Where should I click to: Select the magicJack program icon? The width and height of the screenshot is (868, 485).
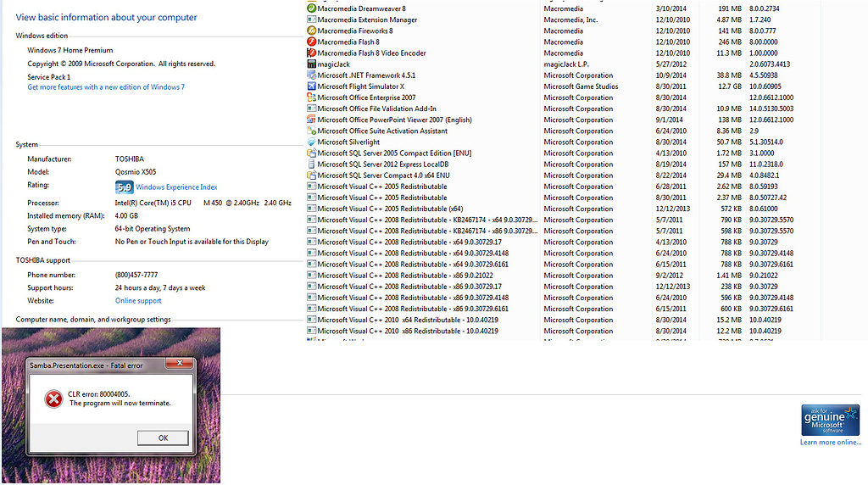pos(311,64)
